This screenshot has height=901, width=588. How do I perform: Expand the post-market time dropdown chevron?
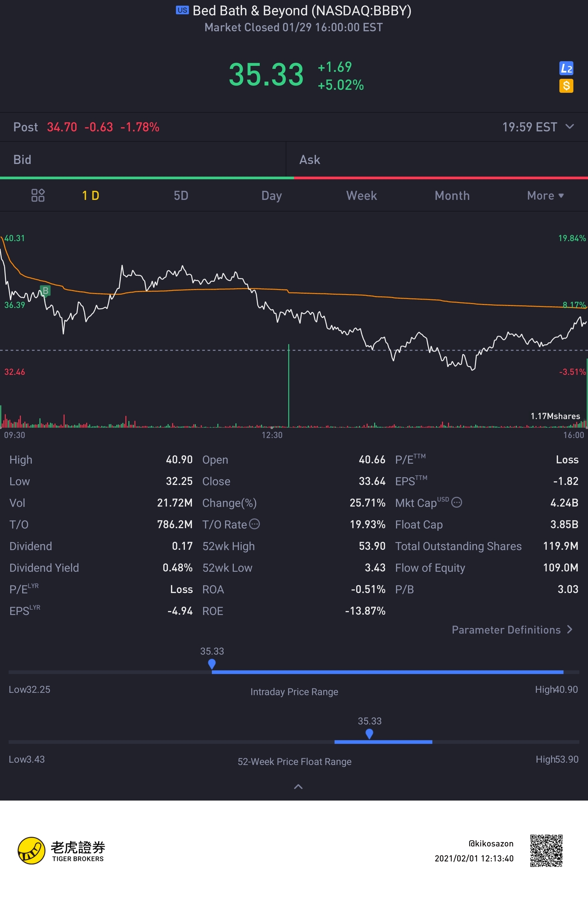569,126
